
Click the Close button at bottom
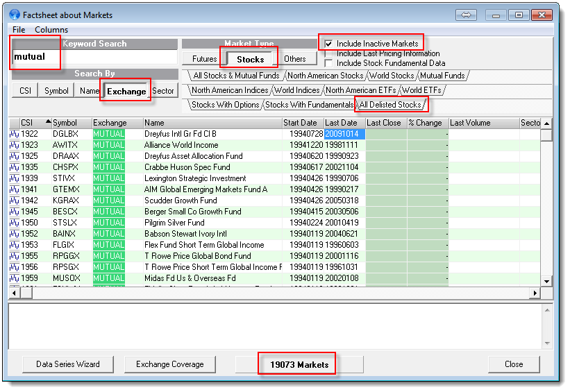tap(514, 364)
